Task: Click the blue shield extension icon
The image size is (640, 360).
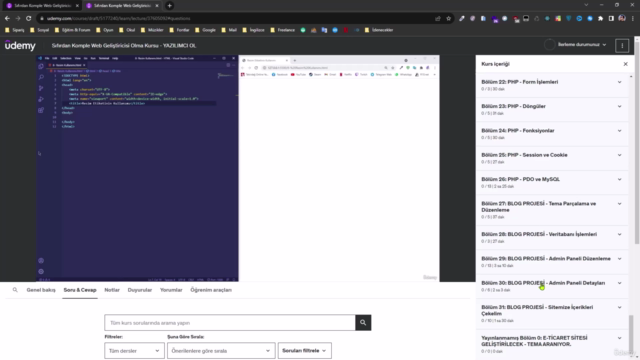Action: pos(569,18)
